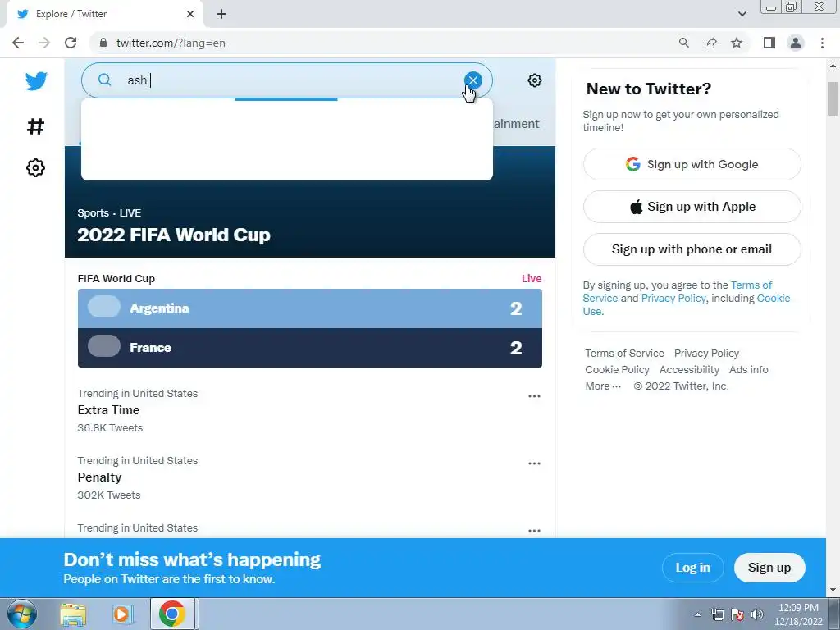Click the address bar URL

[171, 43]
